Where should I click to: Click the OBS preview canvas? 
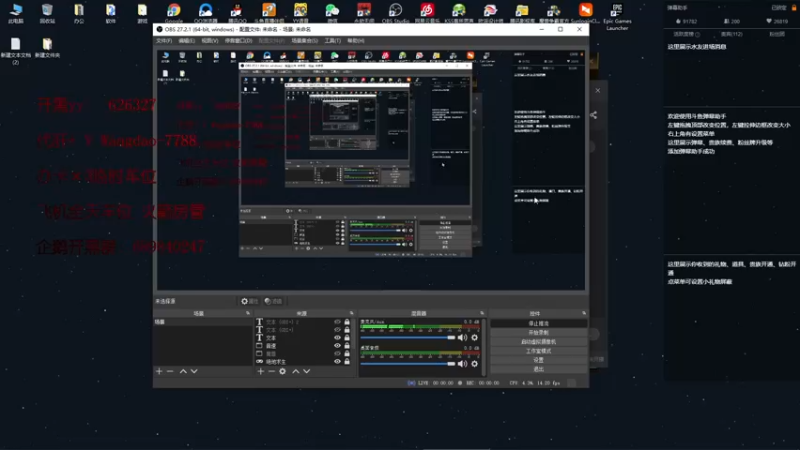tap(371, 169)
